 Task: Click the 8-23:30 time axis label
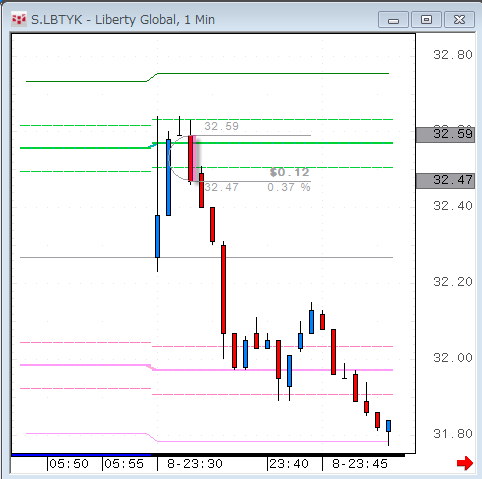pos(195,464)
